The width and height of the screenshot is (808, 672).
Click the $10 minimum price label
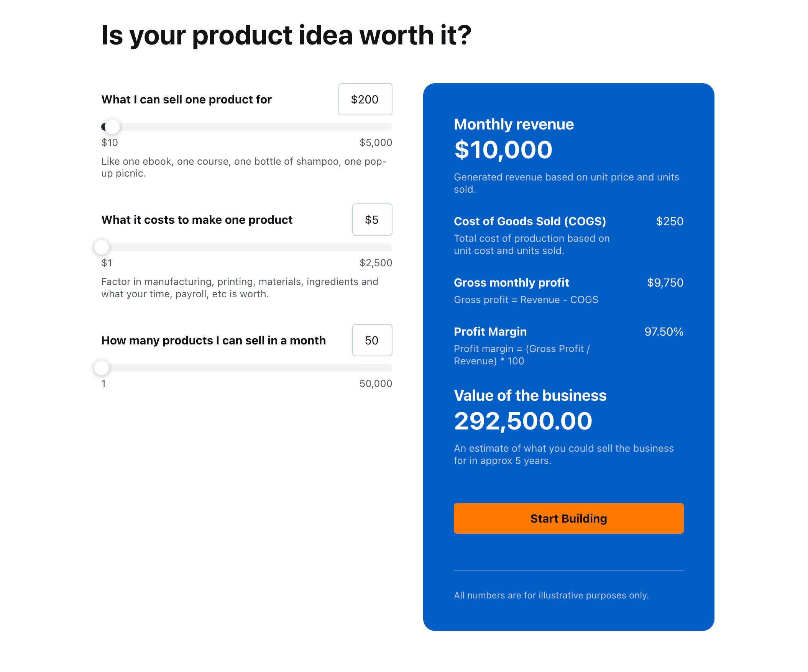click(x=110, y=142)
